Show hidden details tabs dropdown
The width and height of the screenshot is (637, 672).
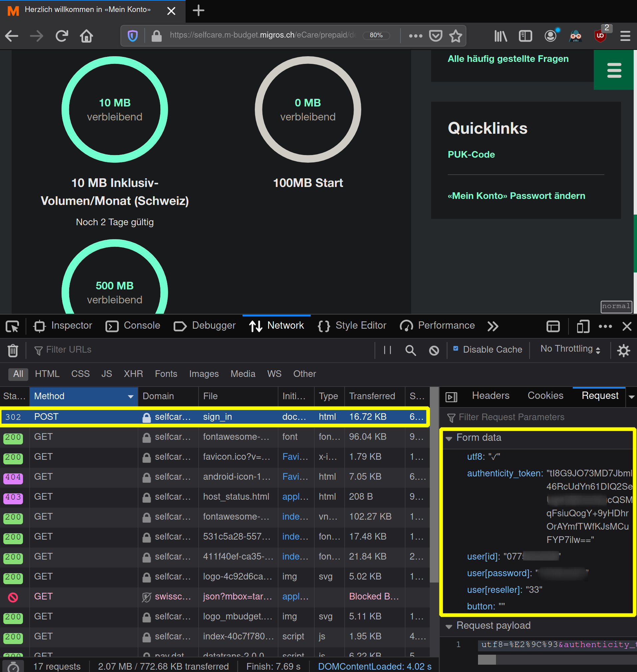[x=631, y=397]
